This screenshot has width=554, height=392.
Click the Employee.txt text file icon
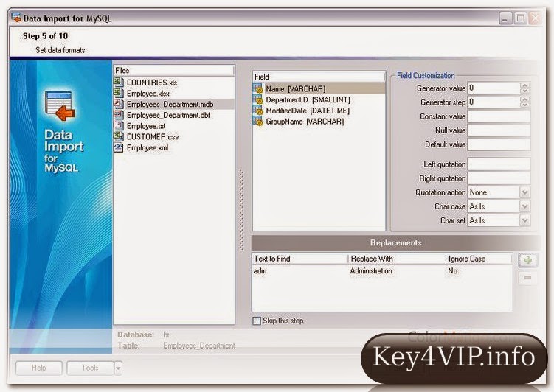click(x=118, y=125)
